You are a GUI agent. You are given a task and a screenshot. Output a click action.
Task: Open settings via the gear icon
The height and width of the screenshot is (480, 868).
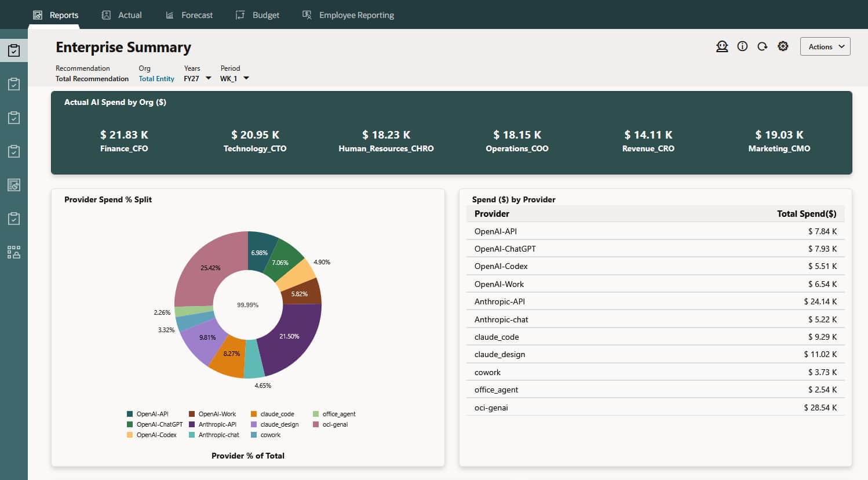tap(783, 46)
